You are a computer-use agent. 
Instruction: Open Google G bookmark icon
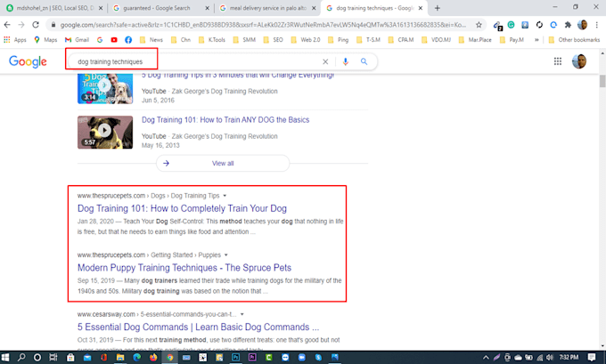[100, 40]
